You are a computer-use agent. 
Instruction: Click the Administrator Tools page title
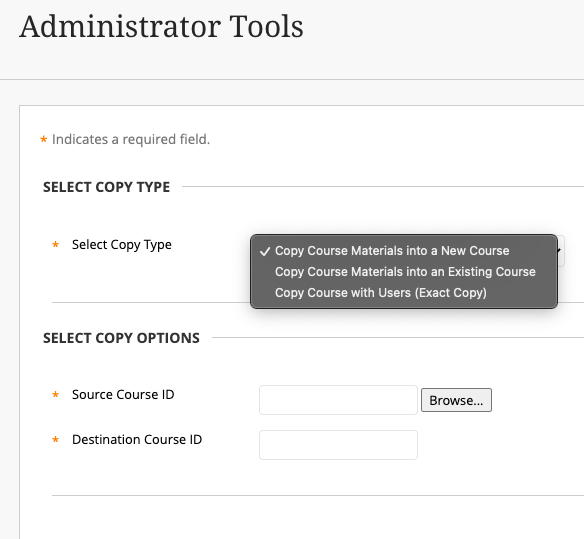161,26
